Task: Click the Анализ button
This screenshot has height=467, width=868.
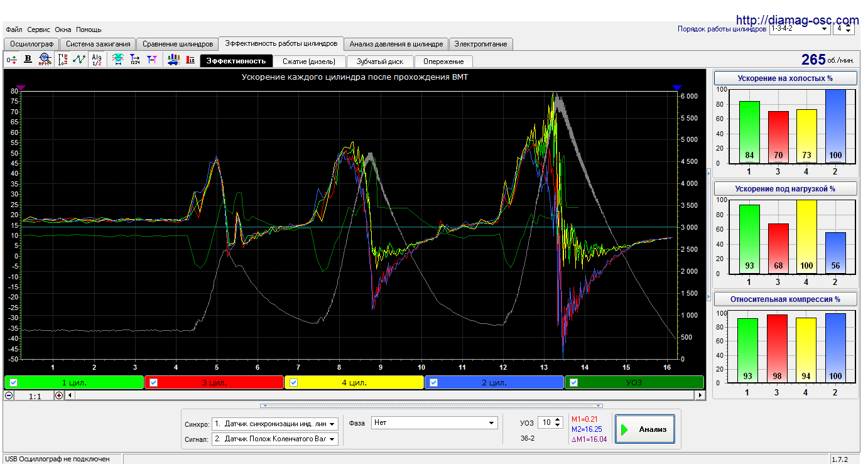Action: click(x=645, y=429)
